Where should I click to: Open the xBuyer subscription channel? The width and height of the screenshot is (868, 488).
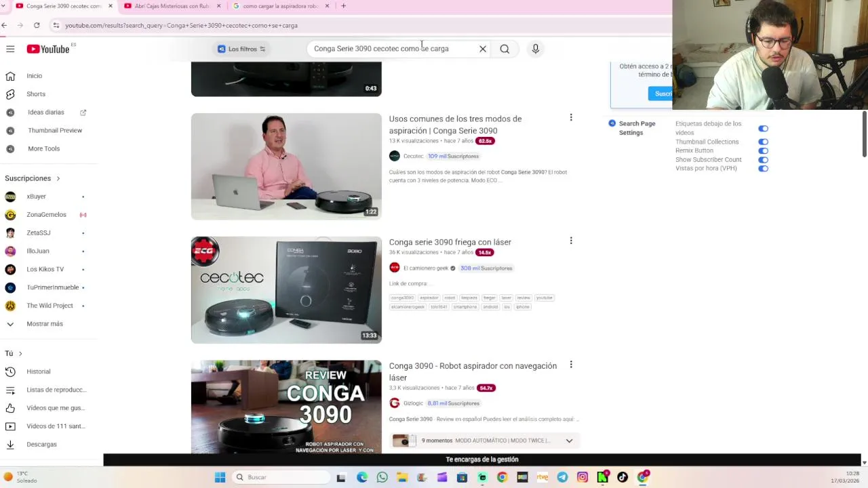[36, 197]
